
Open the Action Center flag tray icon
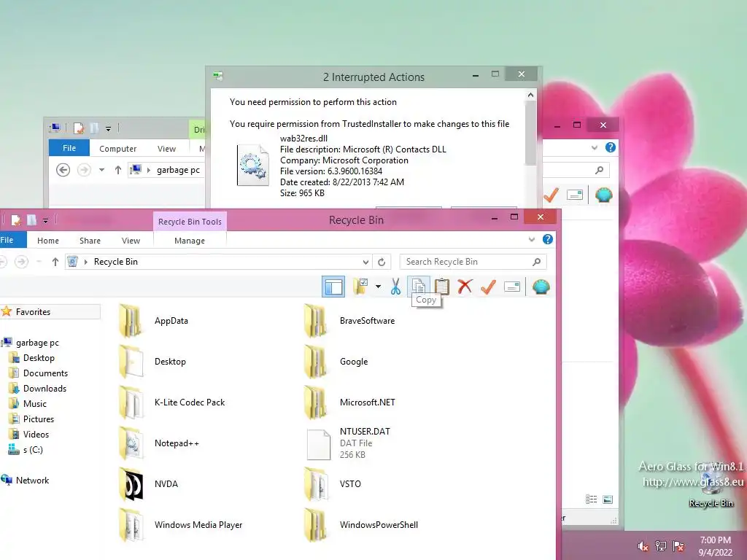tap(678, 546)
